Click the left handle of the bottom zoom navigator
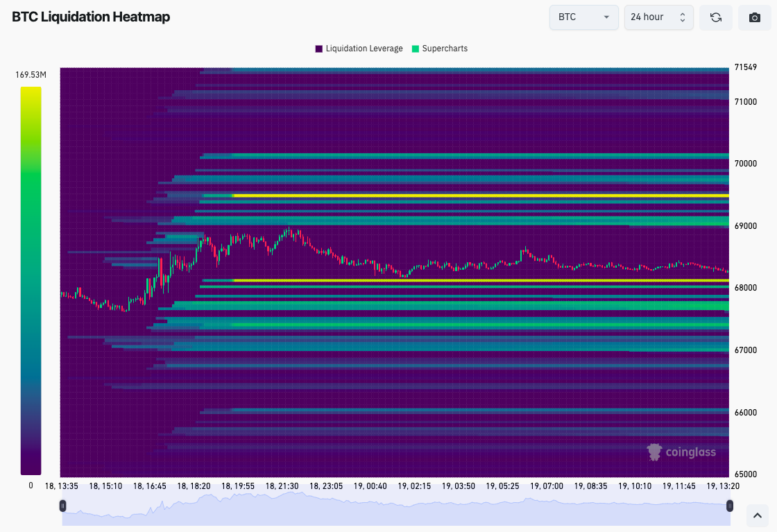The width and height of the screenshot is (777, 532). pyautogui.click(x=63, y=506)
